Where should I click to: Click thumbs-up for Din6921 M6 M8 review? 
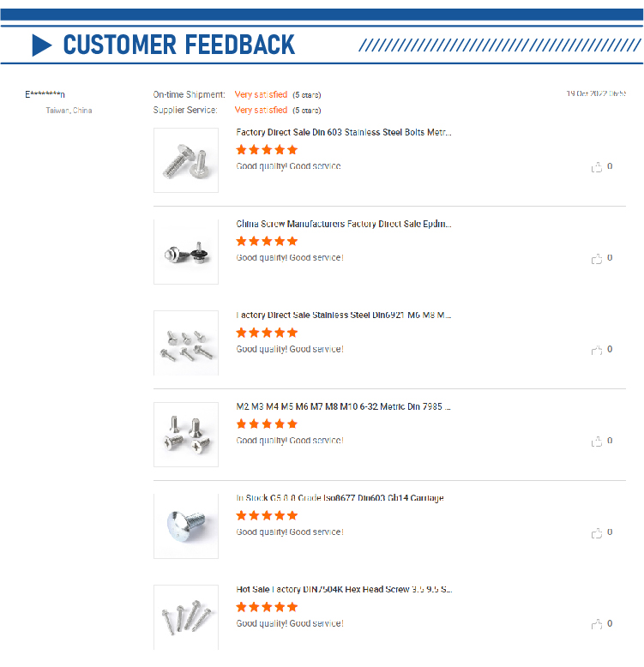pos(597,350)
